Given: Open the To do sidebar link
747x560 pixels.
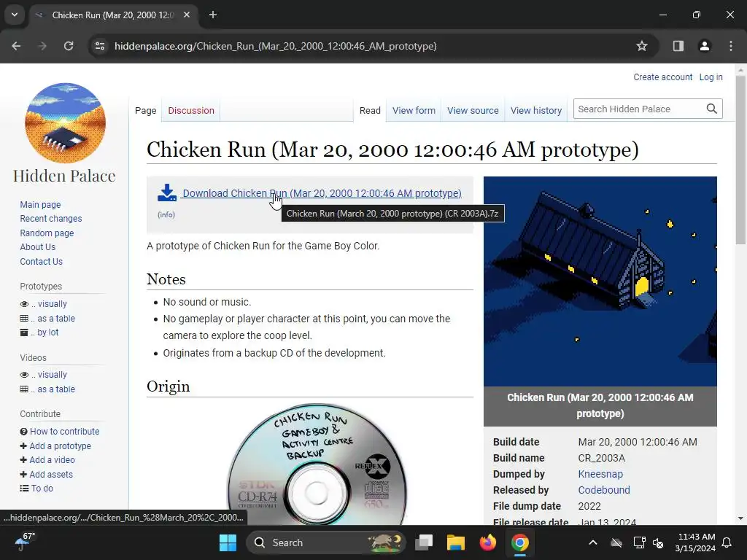Looking at the screenshot, I should (42, 489).
